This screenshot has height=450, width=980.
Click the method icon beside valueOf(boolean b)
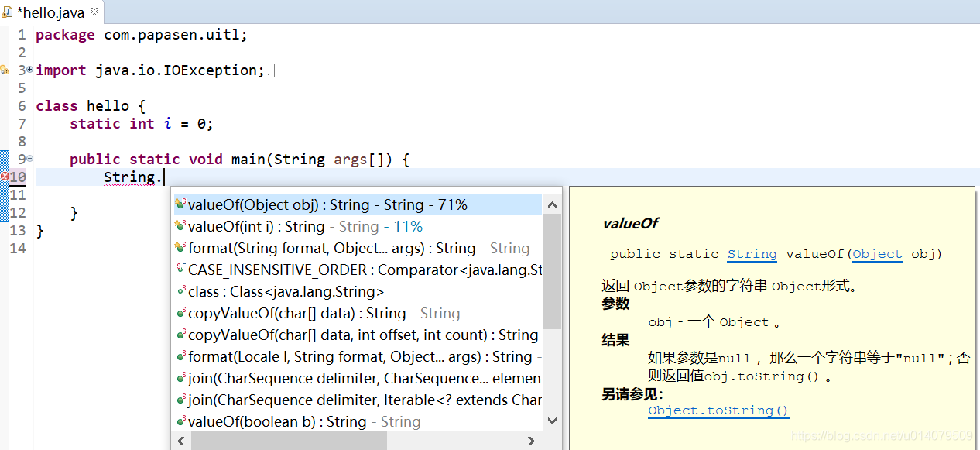180,421
